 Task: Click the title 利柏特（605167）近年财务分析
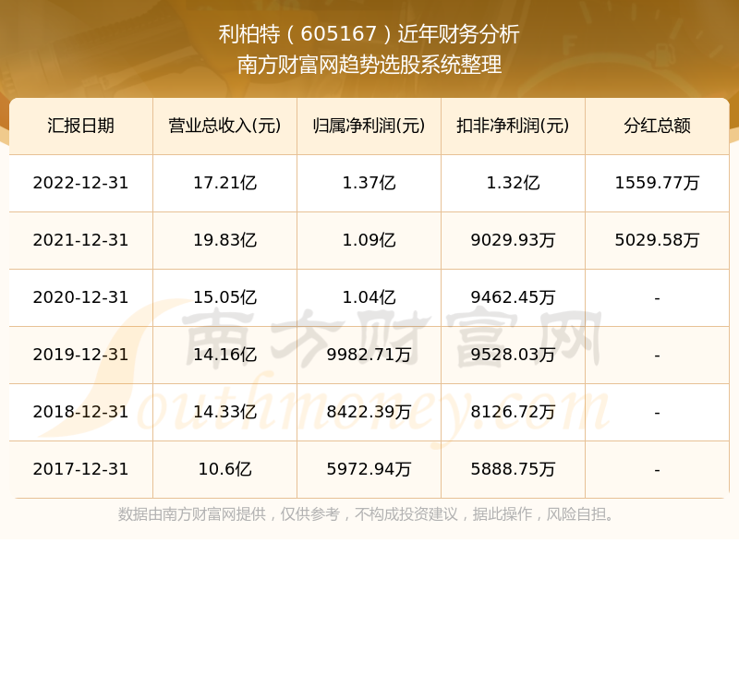click(x=369, y=34)
